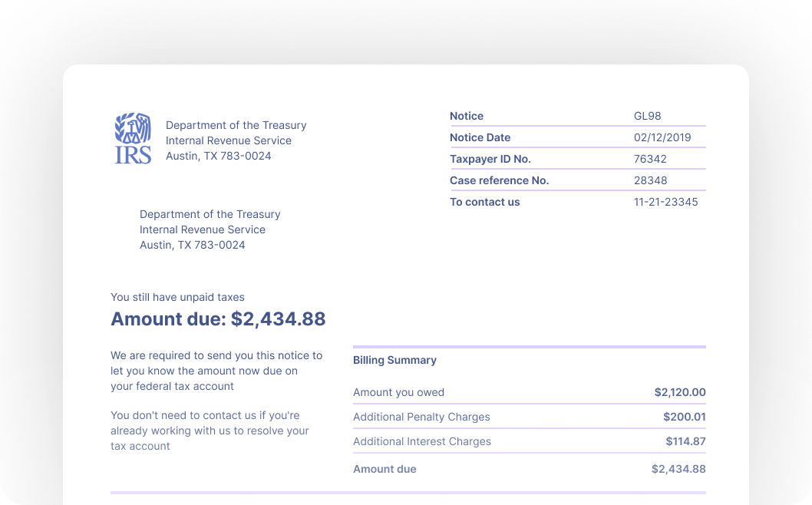The image size is (812, 505).
Task: Click the "Amount you owed" label
Action: tap(398, 392)
